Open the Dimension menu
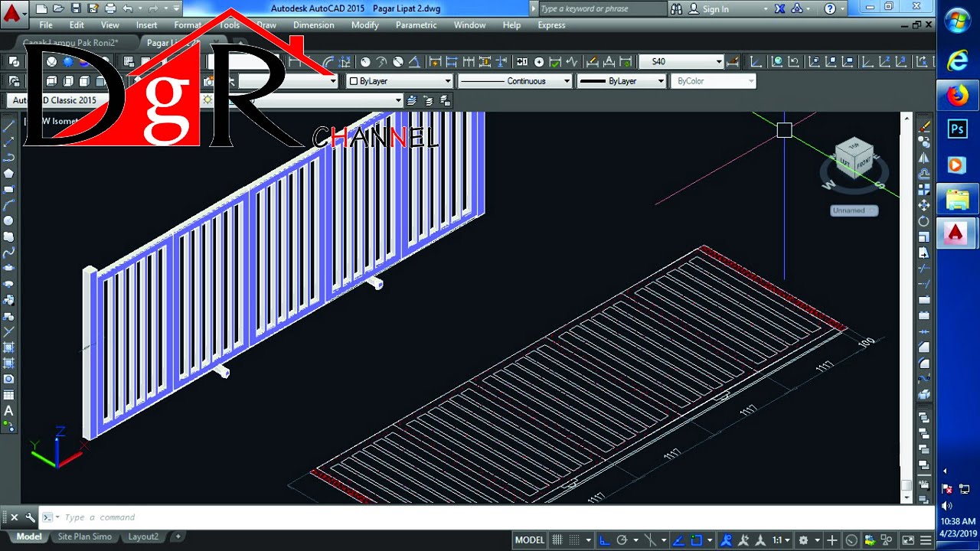The height and width of the screenshot is (551, 980). pos(313,25)
